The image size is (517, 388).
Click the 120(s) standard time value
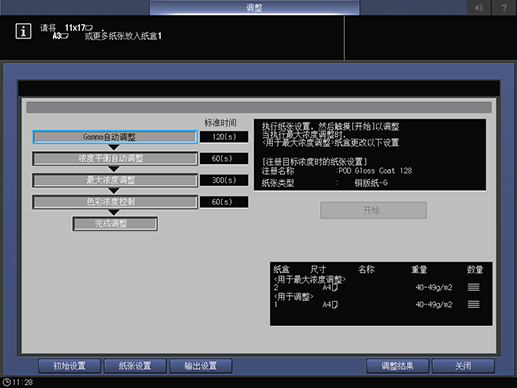click(x=224, y=137)
